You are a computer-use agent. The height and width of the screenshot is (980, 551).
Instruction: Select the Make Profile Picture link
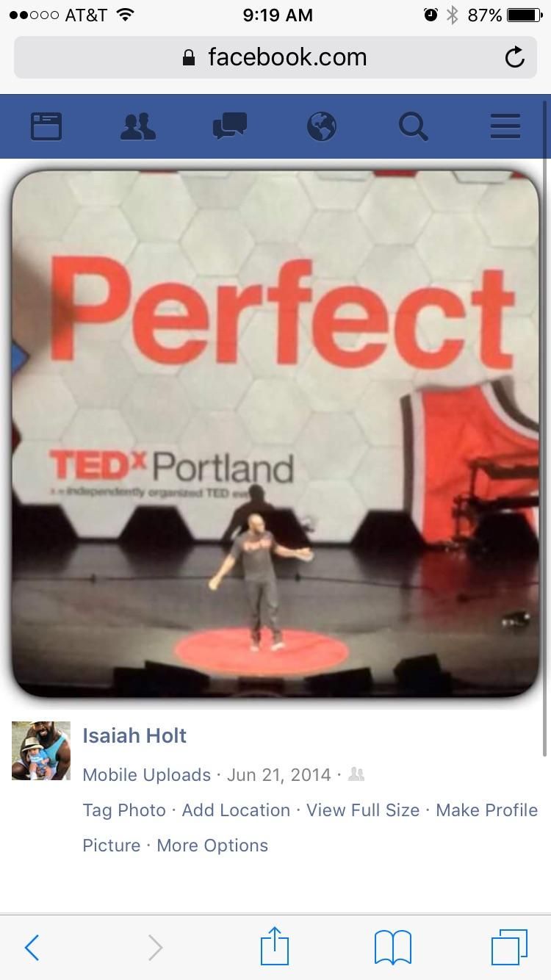pos(310,828)
